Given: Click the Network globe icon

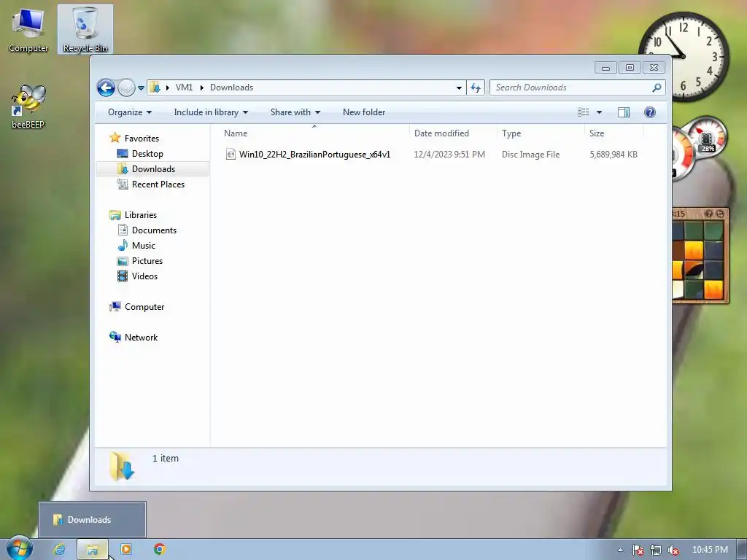Looking at the screenshot, I should tap(115, 337).
